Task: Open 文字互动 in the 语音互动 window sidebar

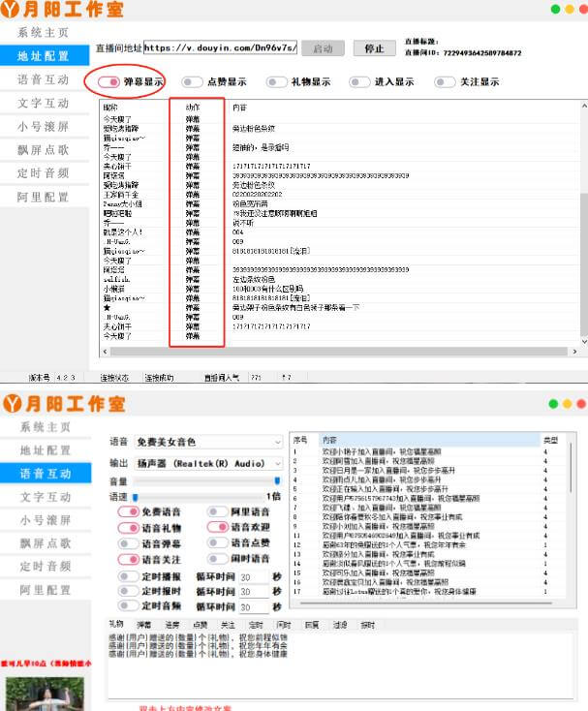Action: 46,497
